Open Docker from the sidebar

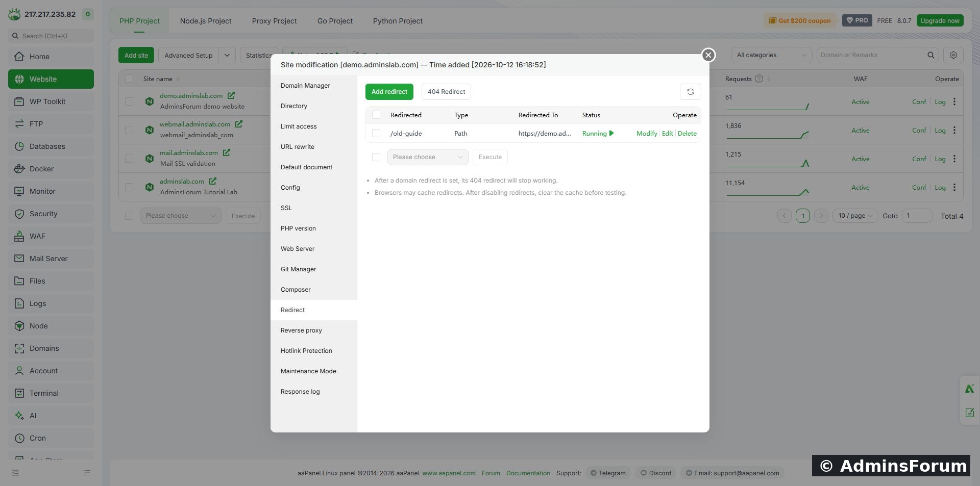pos(51,169)
